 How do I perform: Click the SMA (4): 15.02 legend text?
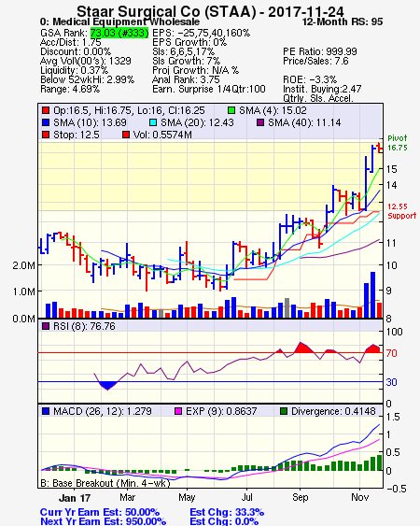point(273,110)
